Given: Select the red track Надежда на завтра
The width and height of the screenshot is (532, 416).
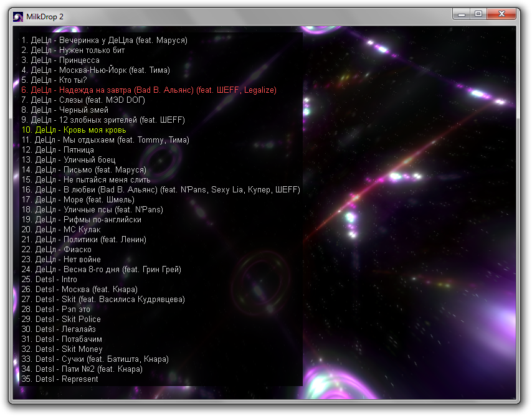Looking at the screenshot, I should tap(149, 90).
